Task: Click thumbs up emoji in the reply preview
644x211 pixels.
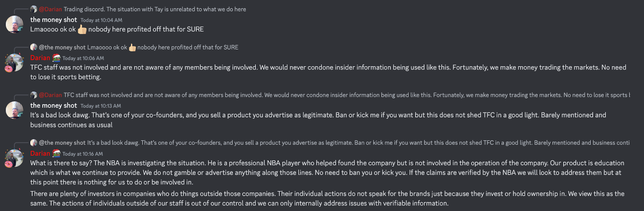Action: coord(132,48)
